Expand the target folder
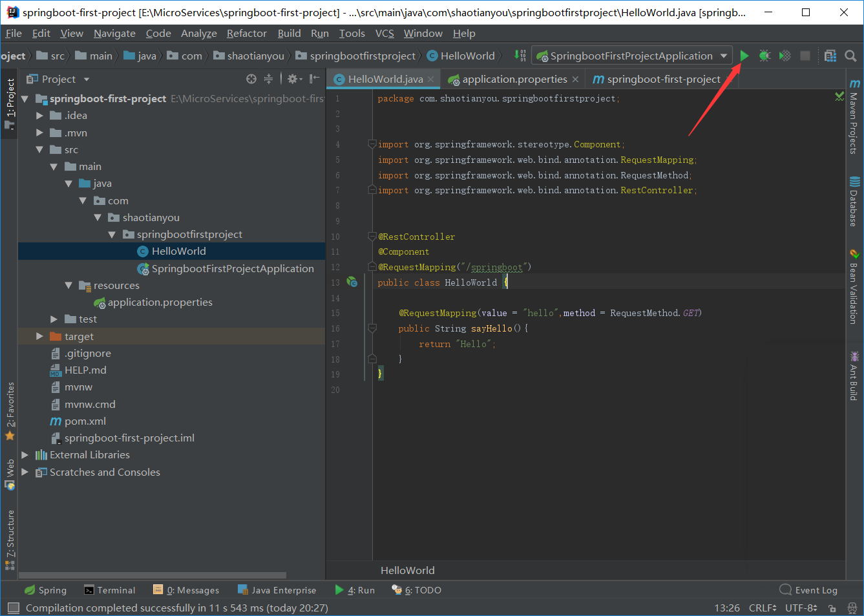Viewport: 864px width, 616px height. (x=40, y=336)
